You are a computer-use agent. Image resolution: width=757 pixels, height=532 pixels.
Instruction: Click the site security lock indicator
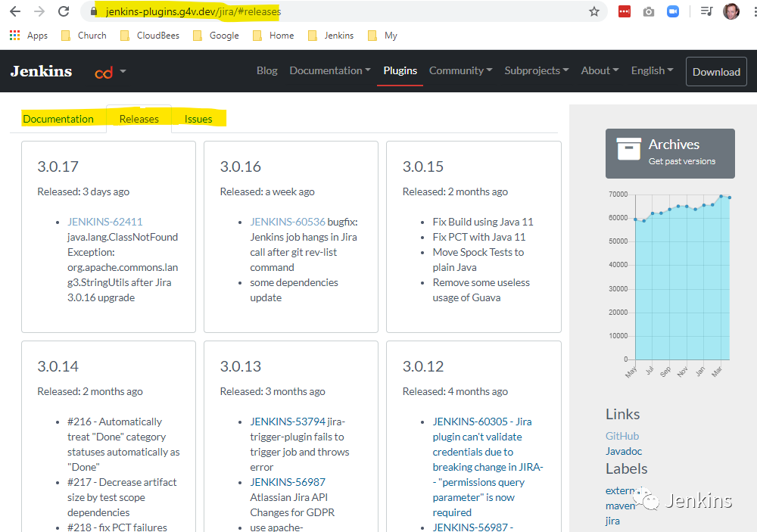click(92, 11)
